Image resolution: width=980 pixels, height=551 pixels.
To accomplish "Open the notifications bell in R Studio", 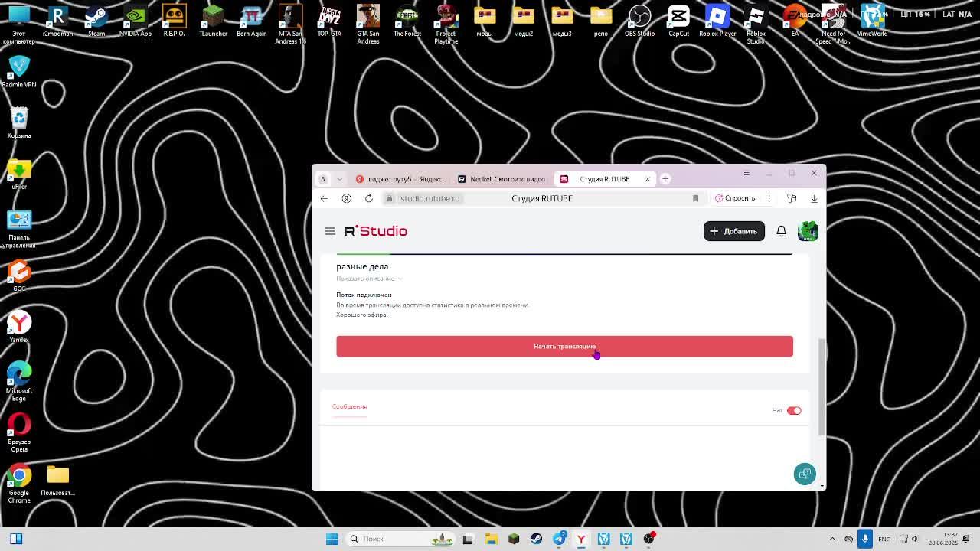I will 781,231.
